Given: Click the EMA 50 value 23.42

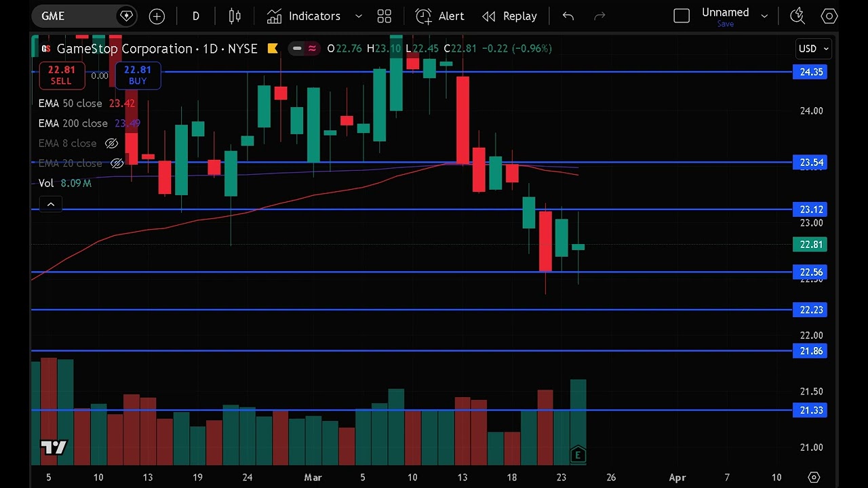Looking at the screenshot, I should point(122,103).
